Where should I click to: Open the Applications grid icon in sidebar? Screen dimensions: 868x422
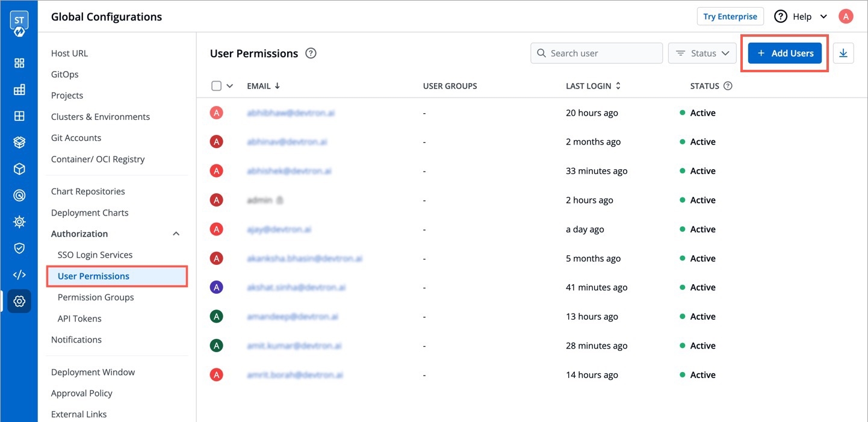point(19,63)
